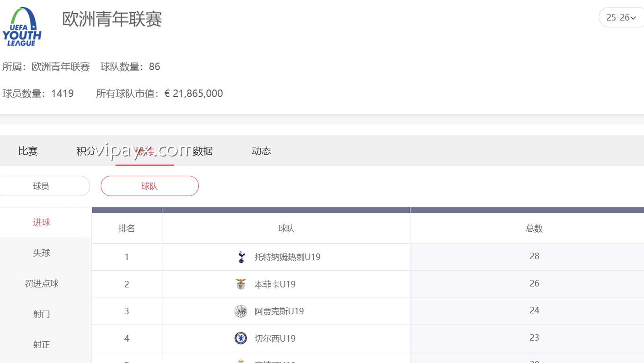Select the 球队 (Teams) filter option
Image resolution: width=644 pixels, height=363 pixels.
click(149, 186)
